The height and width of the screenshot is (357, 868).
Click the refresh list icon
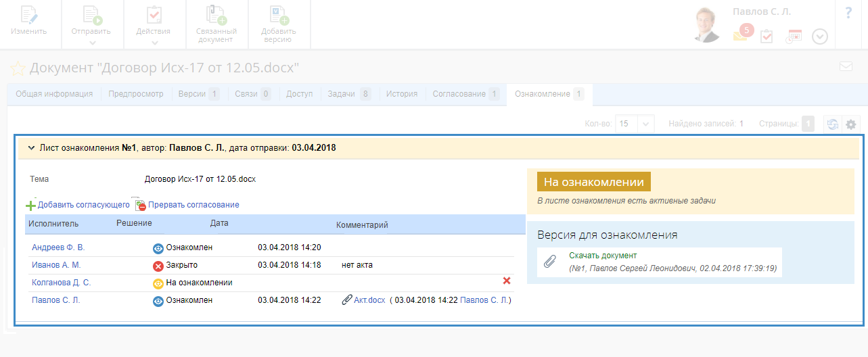(832, 124)
